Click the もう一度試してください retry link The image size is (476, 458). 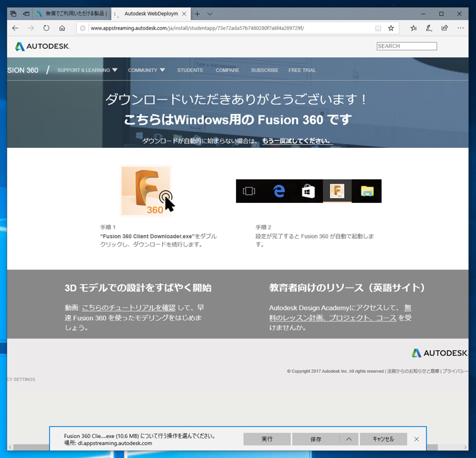[297, 141]
